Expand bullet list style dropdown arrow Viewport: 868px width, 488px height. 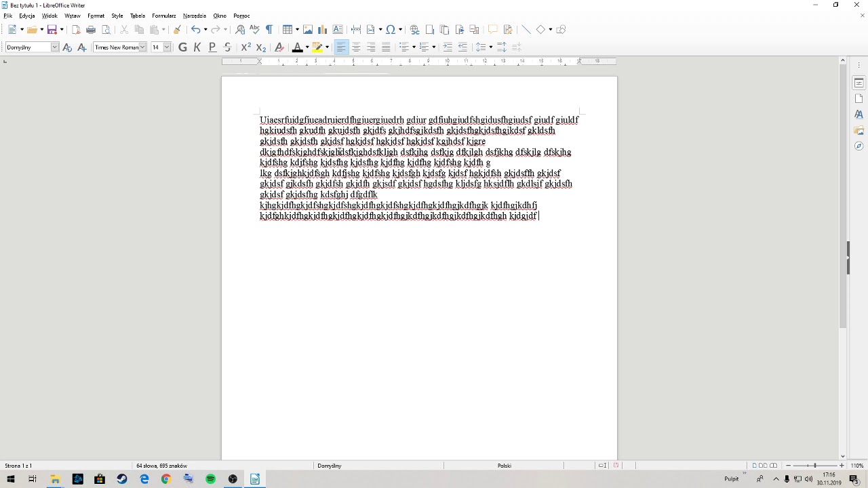(414, 47)
